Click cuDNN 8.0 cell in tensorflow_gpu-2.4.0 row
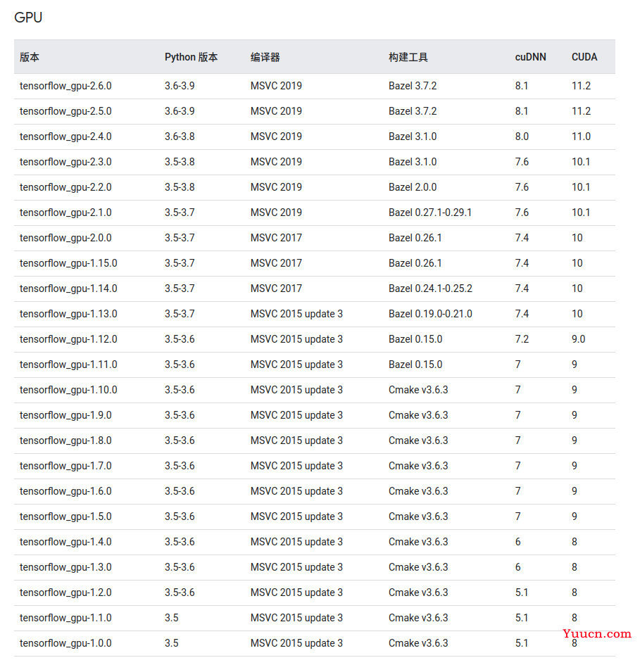This screenshot has width=640, height=672. (522, 137)
